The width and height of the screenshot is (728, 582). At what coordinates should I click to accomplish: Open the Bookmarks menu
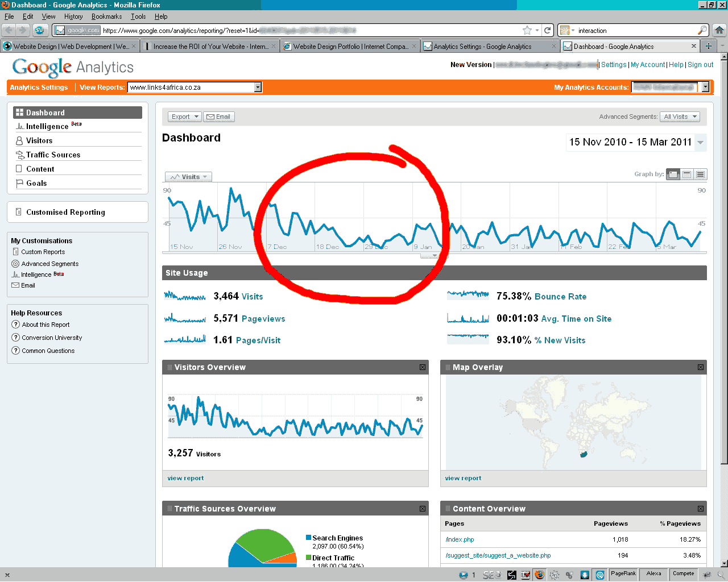point(107,16)
